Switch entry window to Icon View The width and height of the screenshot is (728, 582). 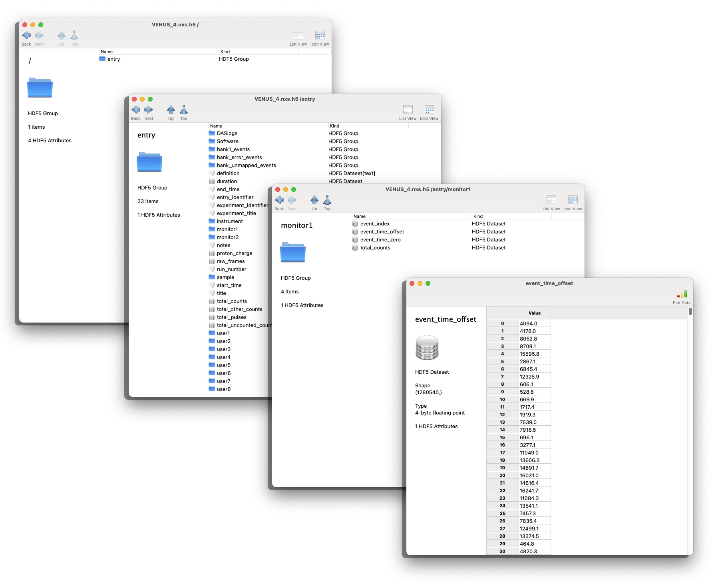click(x=429, y=110)
